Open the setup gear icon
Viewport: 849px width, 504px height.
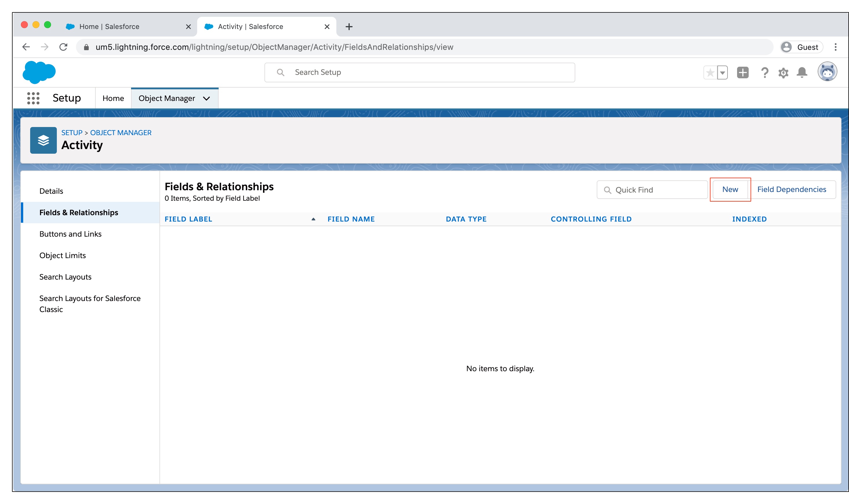(x=783, y=73)
